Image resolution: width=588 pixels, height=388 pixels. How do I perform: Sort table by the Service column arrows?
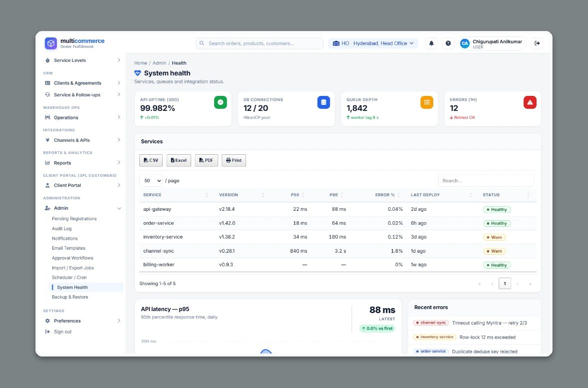tap(207, 195)
